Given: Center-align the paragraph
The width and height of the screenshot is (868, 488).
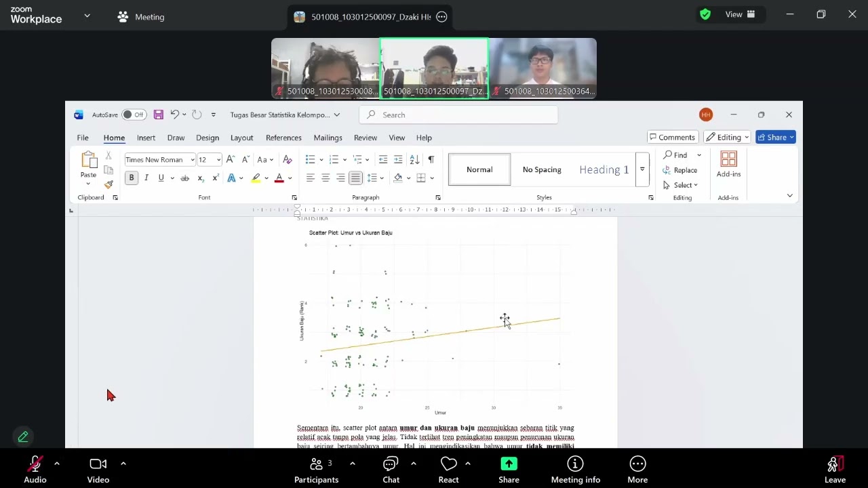Looking at the screenshot, I should (x=325, y=178).
